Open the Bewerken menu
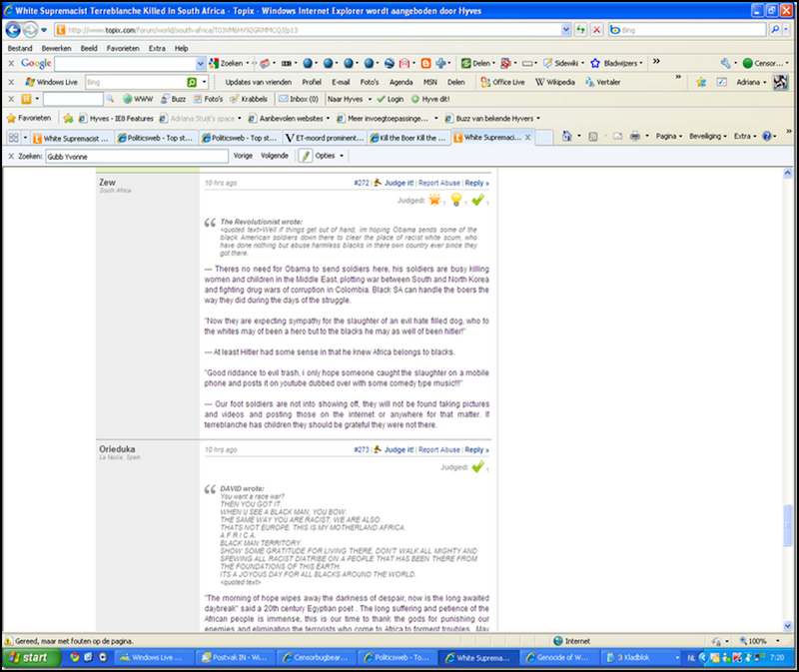799x672 pixels. 56,48
